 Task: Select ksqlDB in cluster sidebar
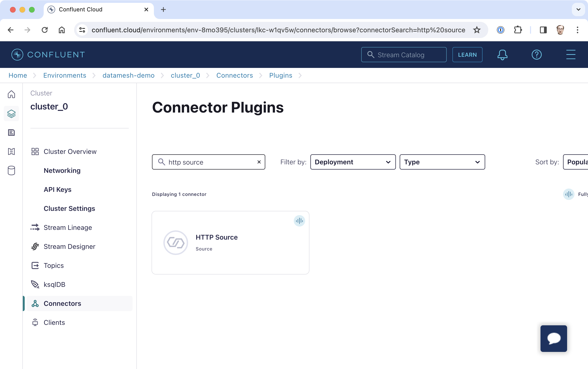54,284
